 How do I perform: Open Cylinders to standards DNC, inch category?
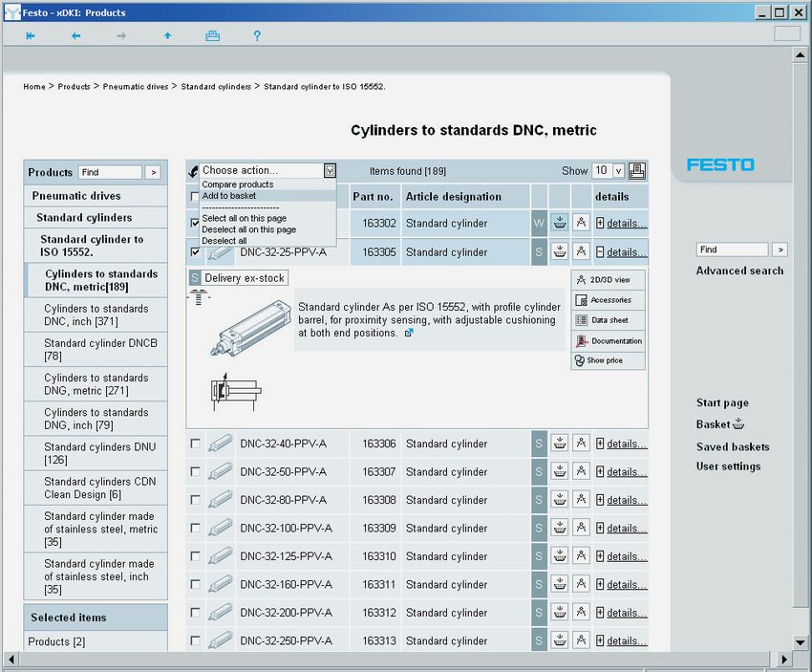96,315
